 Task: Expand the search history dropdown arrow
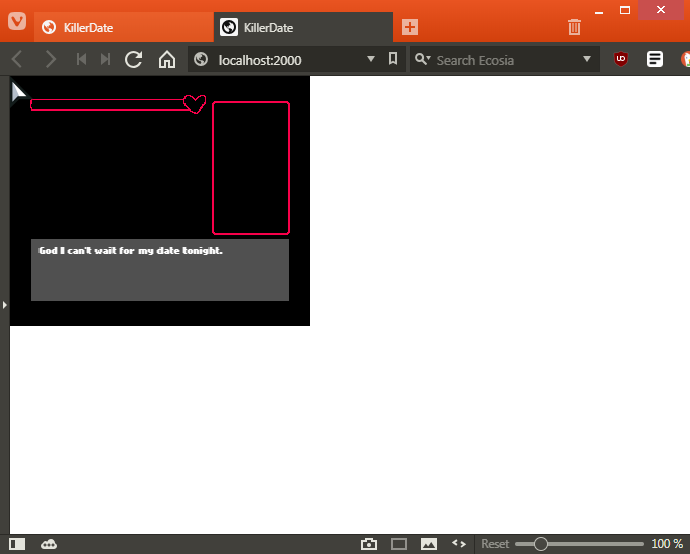pos(587,59)
